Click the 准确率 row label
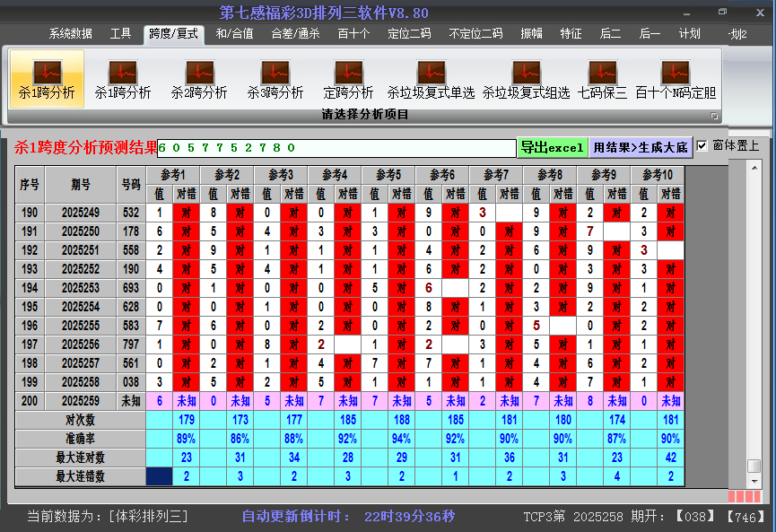Image resolution: width=776 pixels, height=532 pixels. 80,439
